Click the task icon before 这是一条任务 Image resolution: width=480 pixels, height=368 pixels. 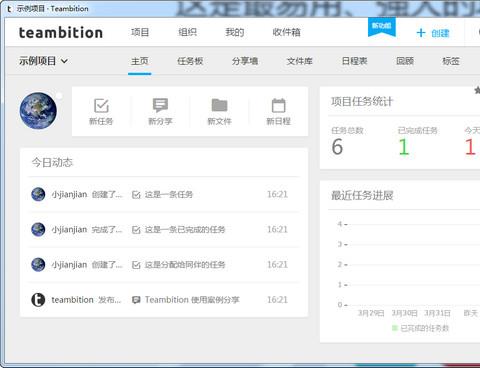coord(136,195)
